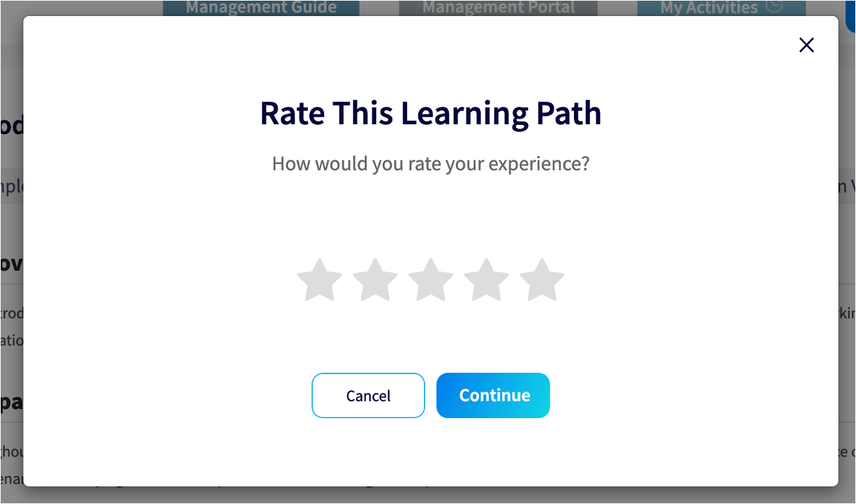The image size is (856, 504).
Task: Rate the experience five stars
Action: tap(542, 280)
